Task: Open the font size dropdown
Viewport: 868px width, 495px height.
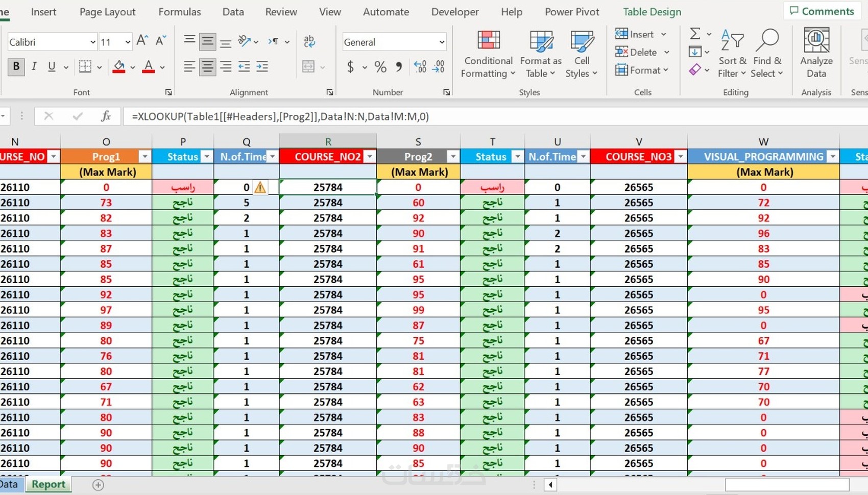Action: pos(127,42)
